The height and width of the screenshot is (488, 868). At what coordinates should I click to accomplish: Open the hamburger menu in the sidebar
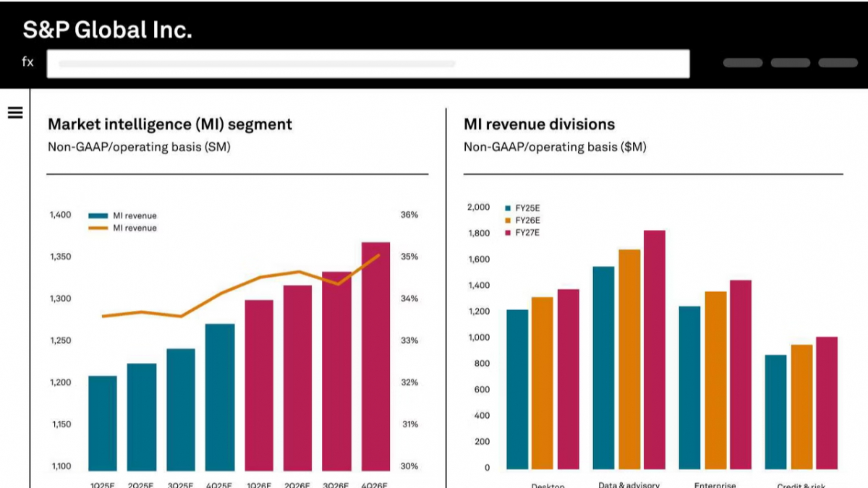[15, 113]
